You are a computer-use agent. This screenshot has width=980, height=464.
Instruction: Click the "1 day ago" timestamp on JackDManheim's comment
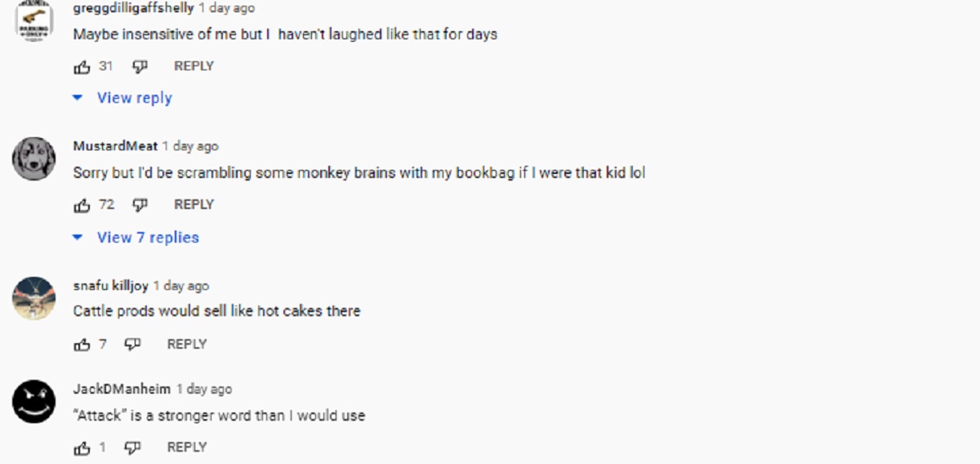204,390
